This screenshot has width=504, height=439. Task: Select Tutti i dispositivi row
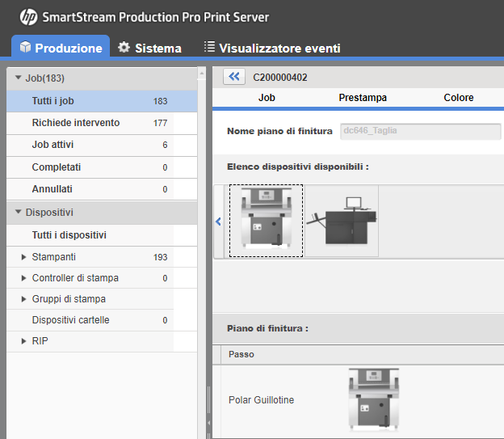[102, 235]
